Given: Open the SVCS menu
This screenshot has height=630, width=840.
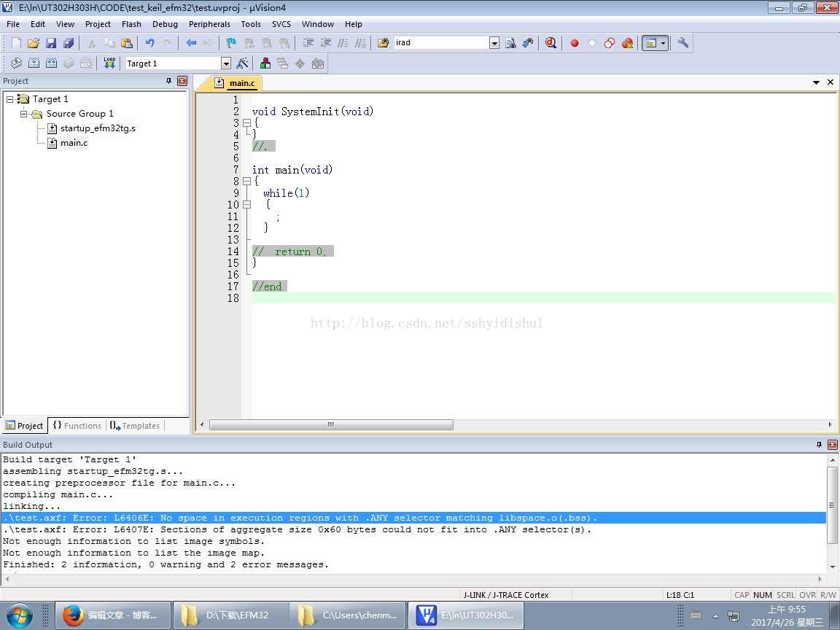Looking at the screenshot, I should [x=281, y=24].
